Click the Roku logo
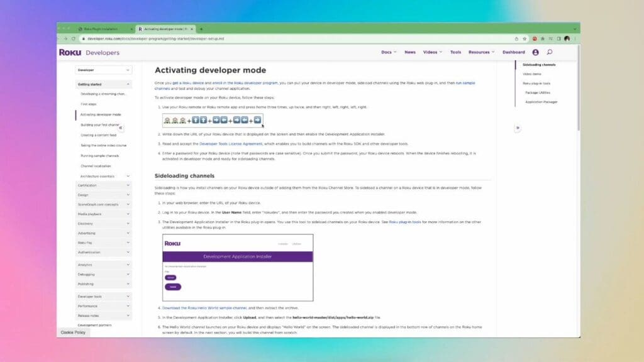644x362 pixels. 70,53
